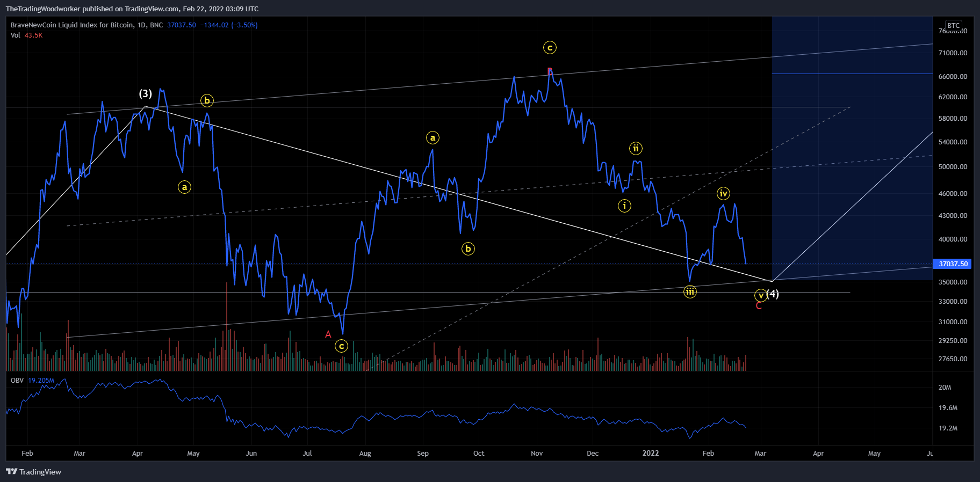Click the 50000.00 price axis label
This screenshot has width=980, height=482.
pos(953,167)
